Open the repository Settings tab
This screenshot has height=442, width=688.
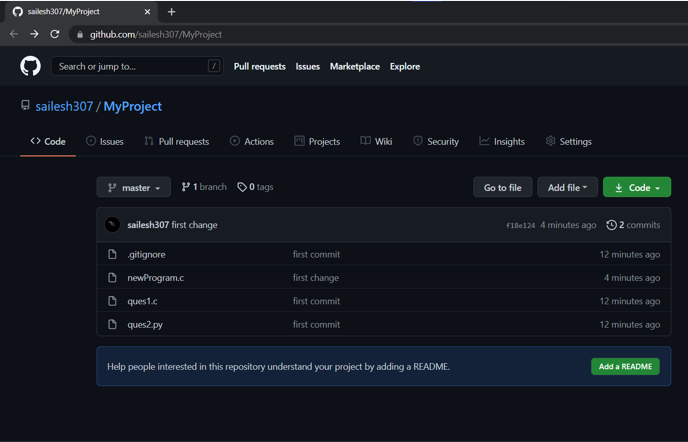[569, 141]
